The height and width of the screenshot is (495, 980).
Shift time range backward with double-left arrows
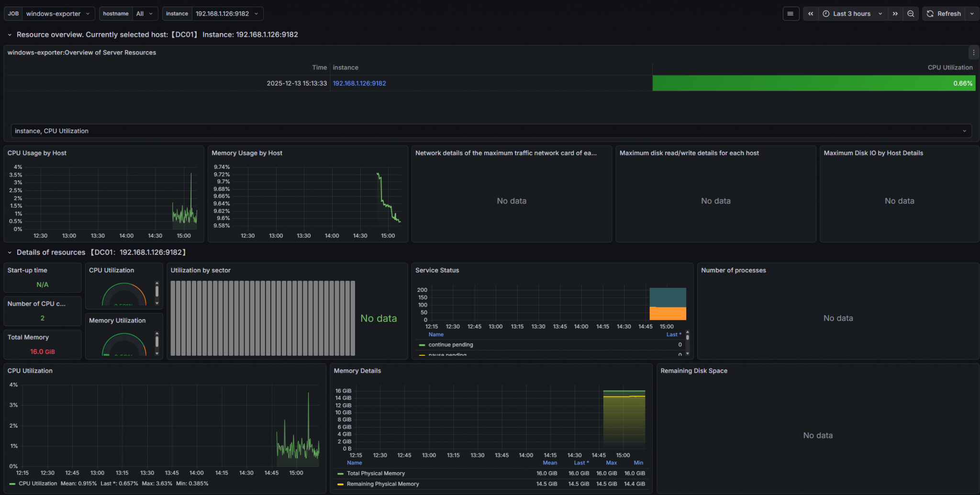pyautogui.click(x=811, y=14)
